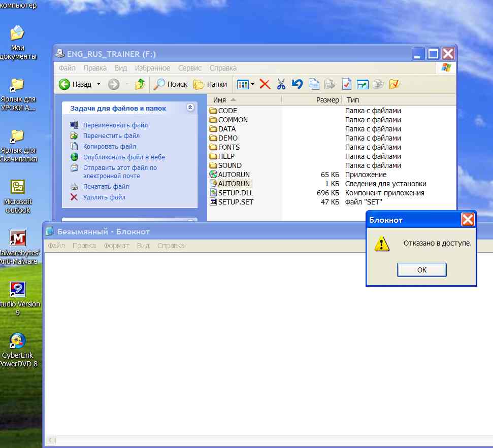Click the red X delete toolbar icon
Screen dimensions: 493x448
pos(265,84)
